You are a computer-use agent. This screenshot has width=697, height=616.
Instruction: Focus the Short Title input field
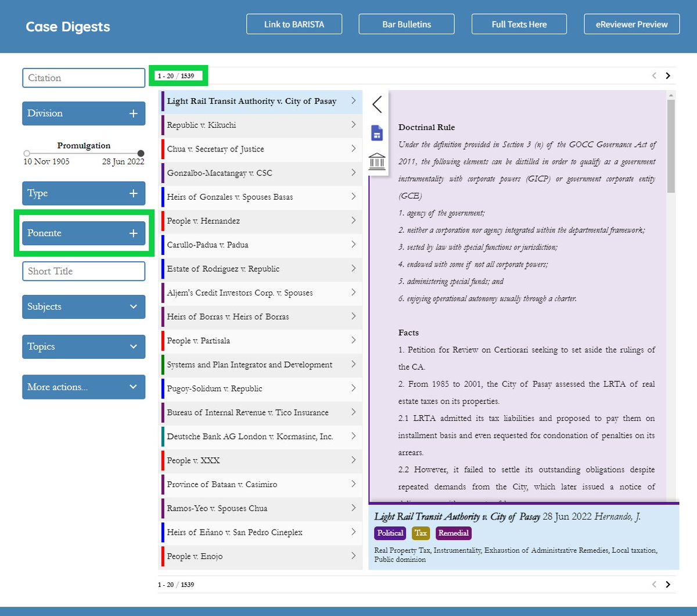point(84,271)
